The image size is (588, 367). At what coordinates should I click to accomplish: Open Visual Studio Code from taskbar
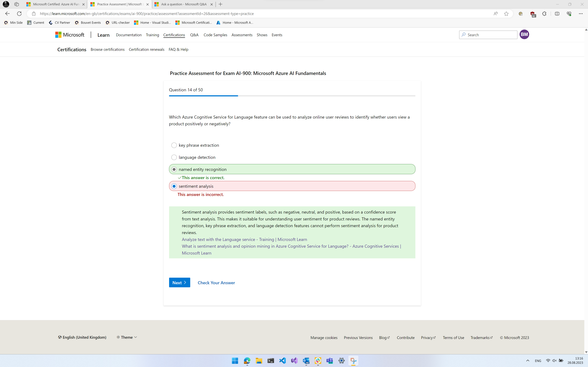point(282,361)
